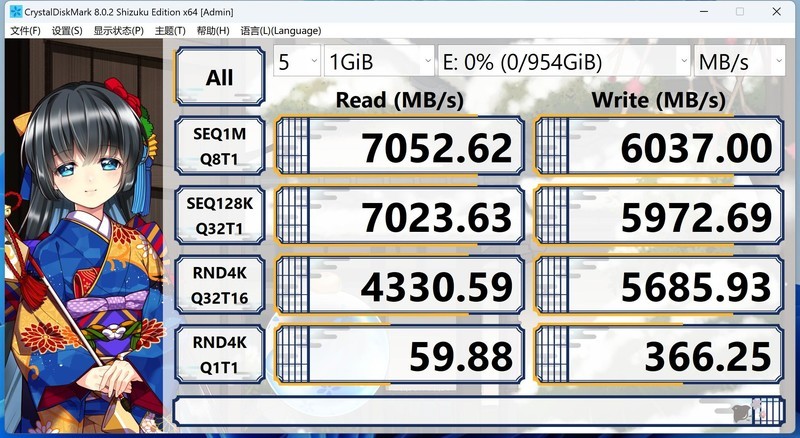Open the 文件(F) menu

25,31
